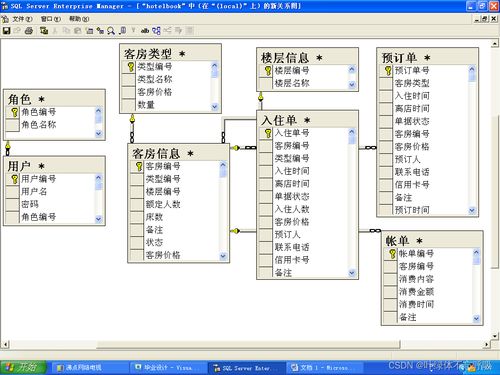Select the 消费内容 column in 帐单
This screenshot has height=375, width=500.
tap(428, 279)
